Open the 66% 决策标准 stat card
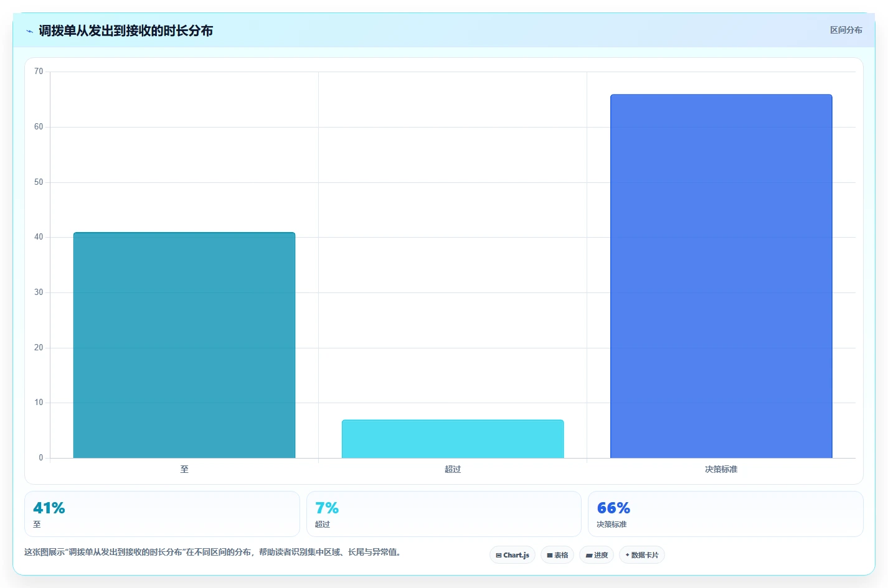This screenshot has height=588, width=888. [725, 514]
